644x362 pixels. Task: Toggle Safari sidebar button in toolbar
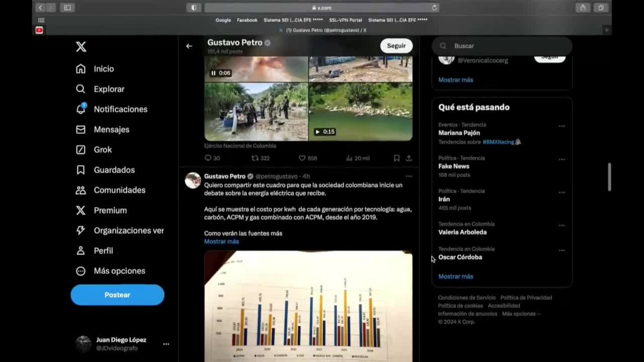67,8
